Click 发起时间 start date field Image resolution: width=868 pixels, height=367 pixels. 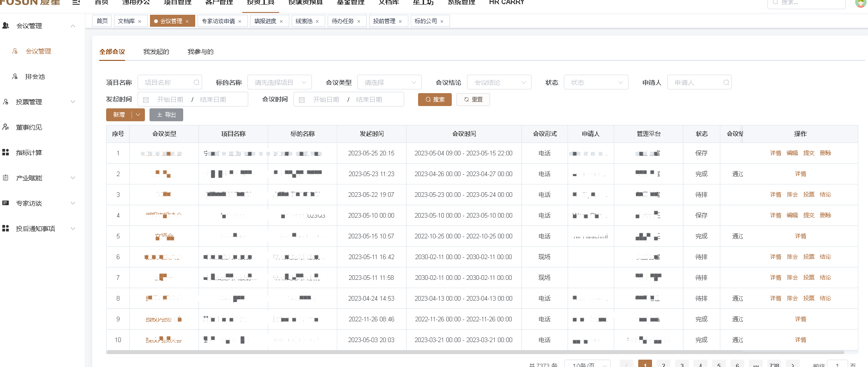coord(170,100)
